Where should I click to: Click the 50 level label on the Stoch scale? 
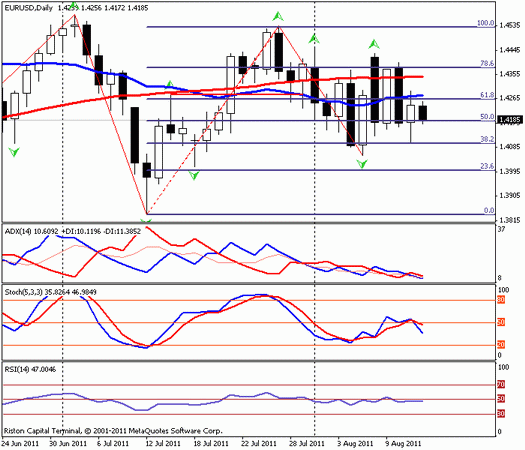501,322
